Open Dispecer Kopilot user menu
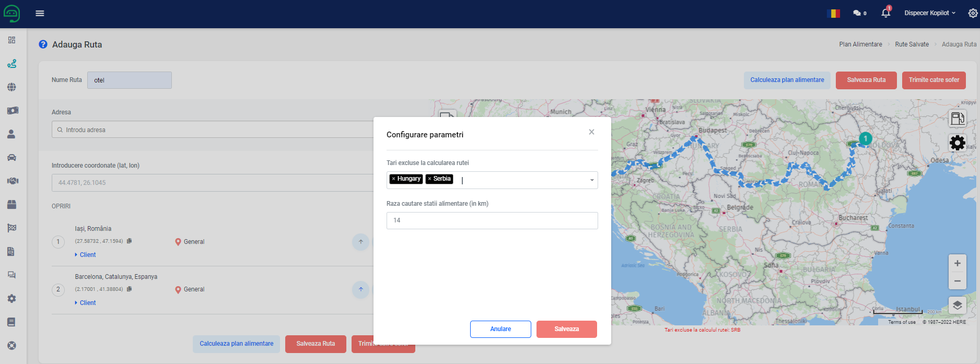 click(929, 13)
